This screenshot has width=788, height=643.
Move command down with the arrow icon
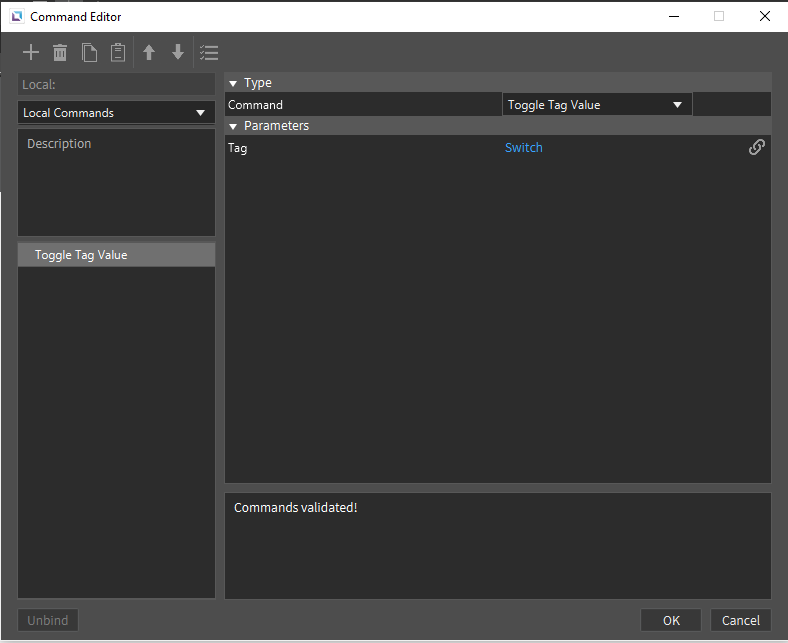click(178, 53)
